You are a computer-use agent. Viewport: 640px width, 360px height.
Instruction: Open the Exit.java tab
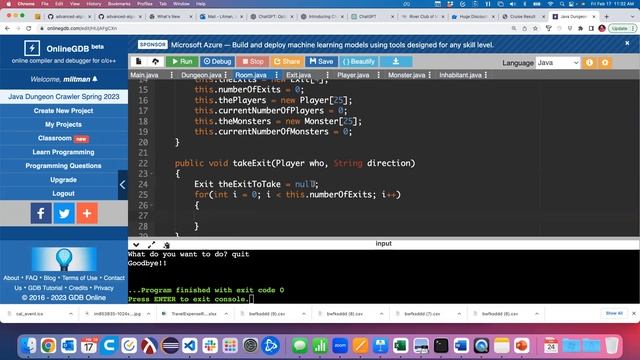298,75
